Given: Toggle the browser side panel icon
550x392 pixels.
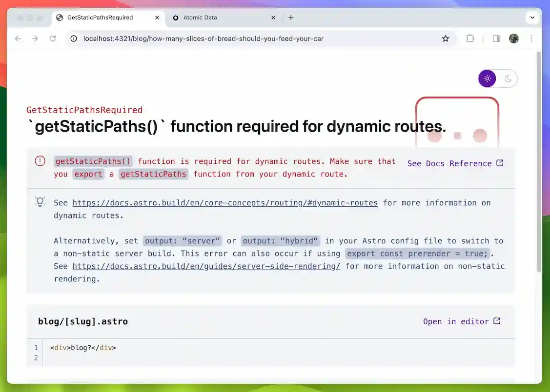Looking at the screenshot, I should click(496, 39).
